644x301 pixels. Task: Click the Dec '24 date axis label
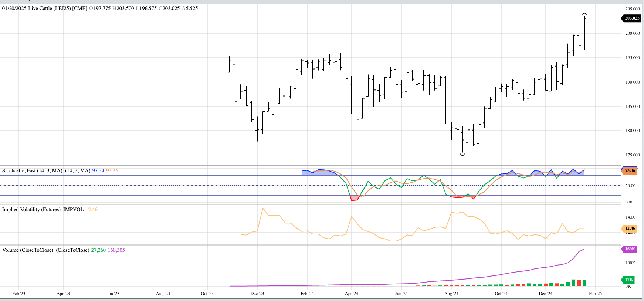pos(545,294)
